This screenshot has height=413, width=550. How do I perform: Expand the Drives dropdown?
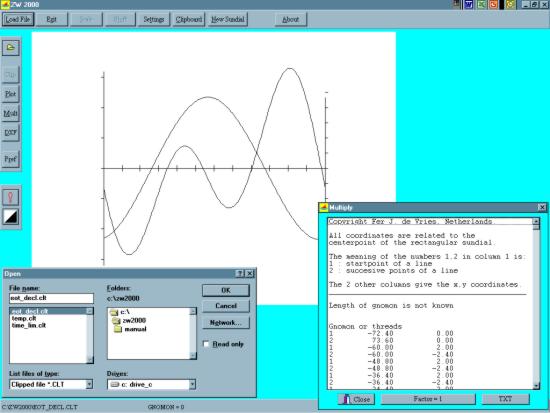[x=192, y=385]
